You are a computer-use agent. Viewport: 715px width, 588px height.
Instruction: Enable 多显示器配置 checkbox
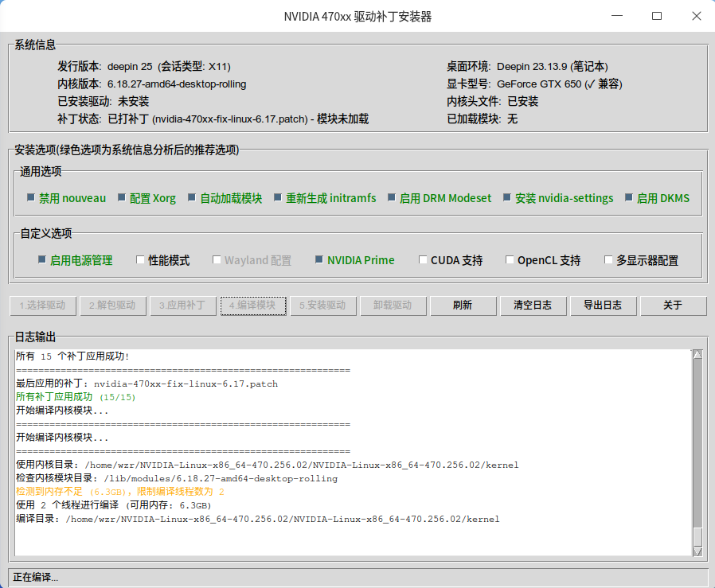tap(608, 260)
